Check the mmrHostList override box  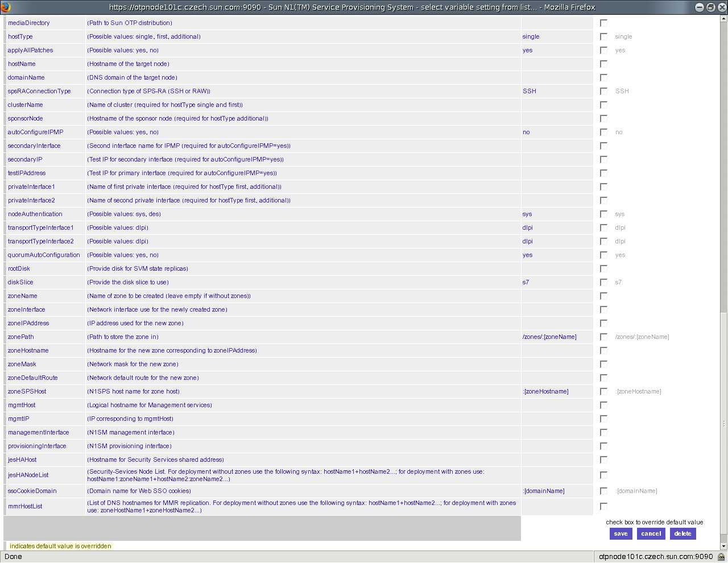pos(603,506)
